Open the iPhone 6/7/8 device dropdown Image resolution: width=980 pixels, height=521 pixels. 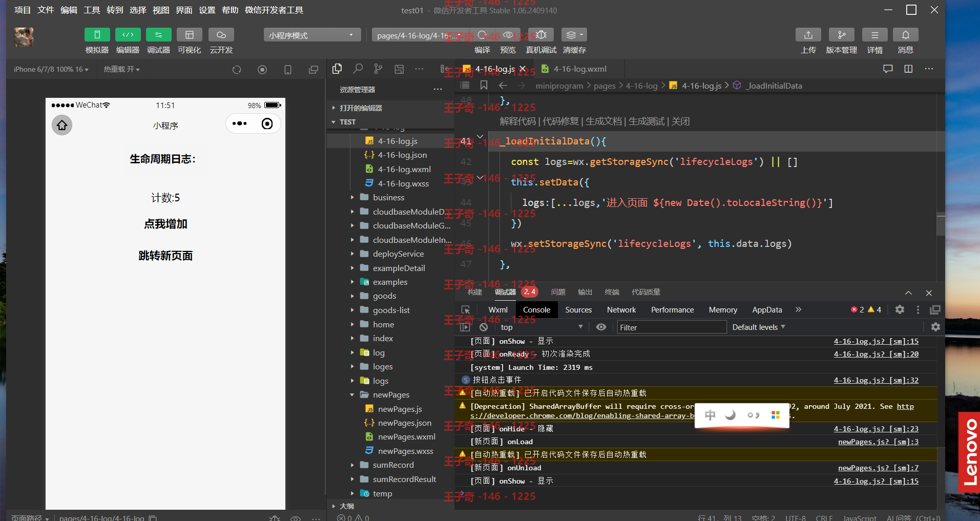[x=51, y=69]
